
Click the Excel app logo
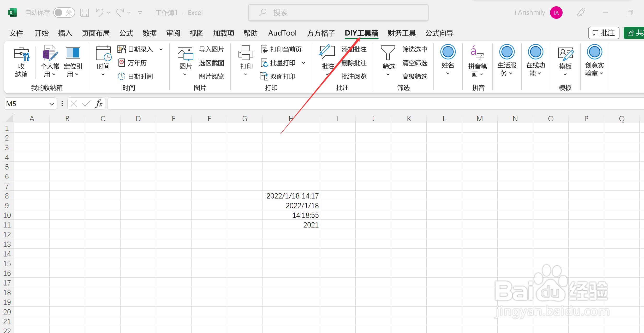pyautogui.click(x=12, y=13)
